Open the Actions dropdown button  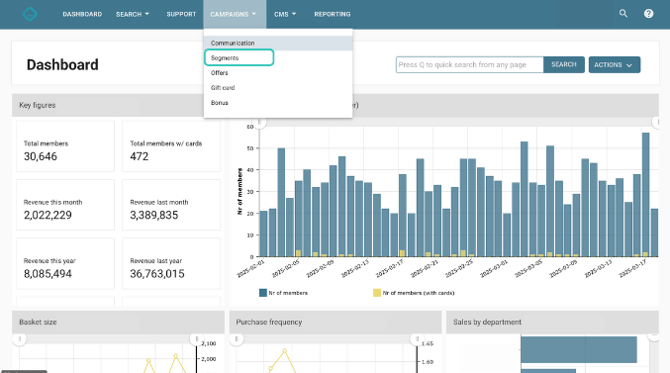(x=614, y=65)
